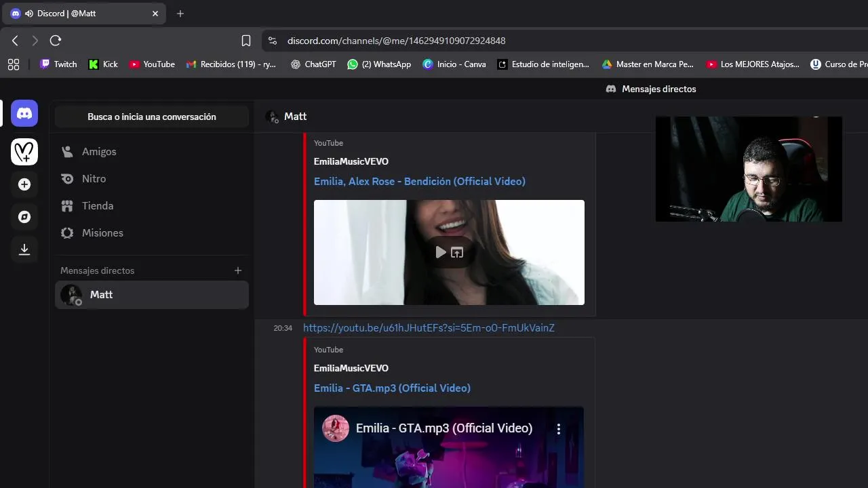Click the discord.com address bar URL
Image resolution: width=868 pixels, height=488 pixels.
[397, 41]
